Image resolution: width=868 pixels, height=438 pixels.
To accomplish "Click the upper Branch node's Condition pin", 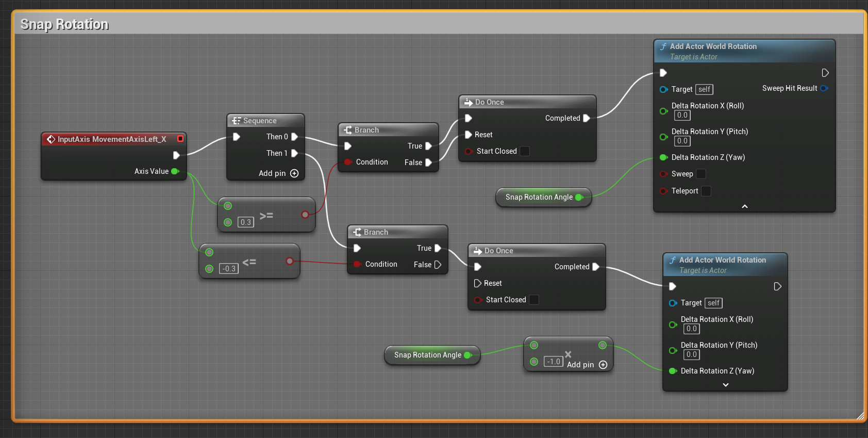I will click(348, 162).
